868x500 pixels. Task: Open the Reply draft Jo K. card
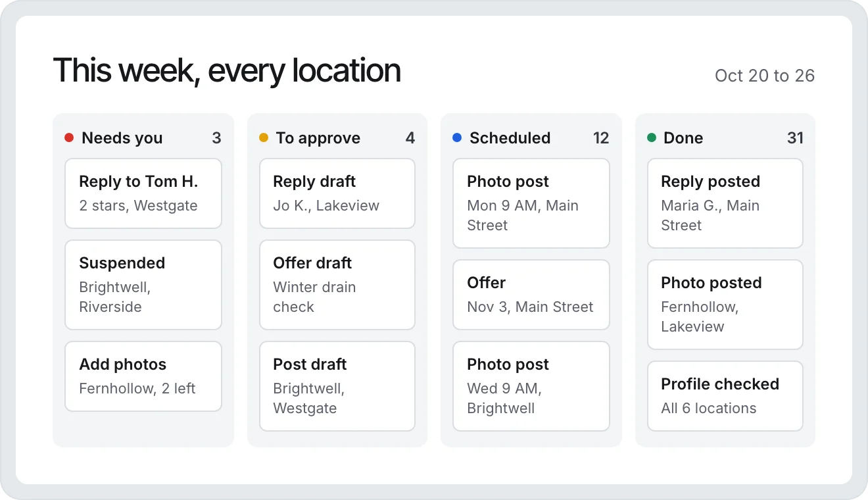[x=337, y=193]
